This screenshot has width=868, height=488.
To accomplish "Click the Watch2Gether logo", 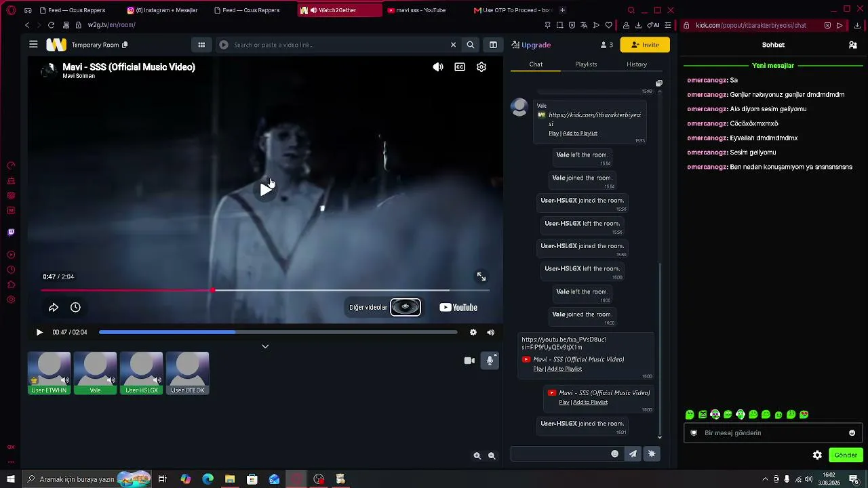I will point(56,45).
